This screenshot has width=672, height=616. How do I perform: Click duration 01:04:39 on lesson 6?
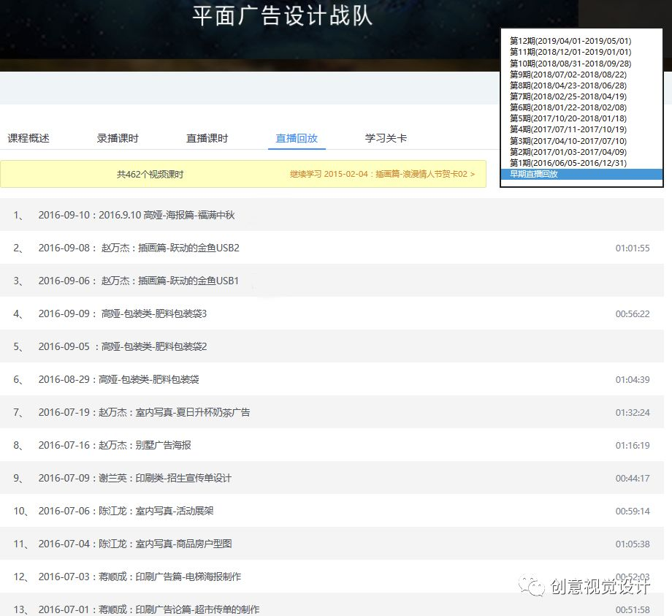633,379
